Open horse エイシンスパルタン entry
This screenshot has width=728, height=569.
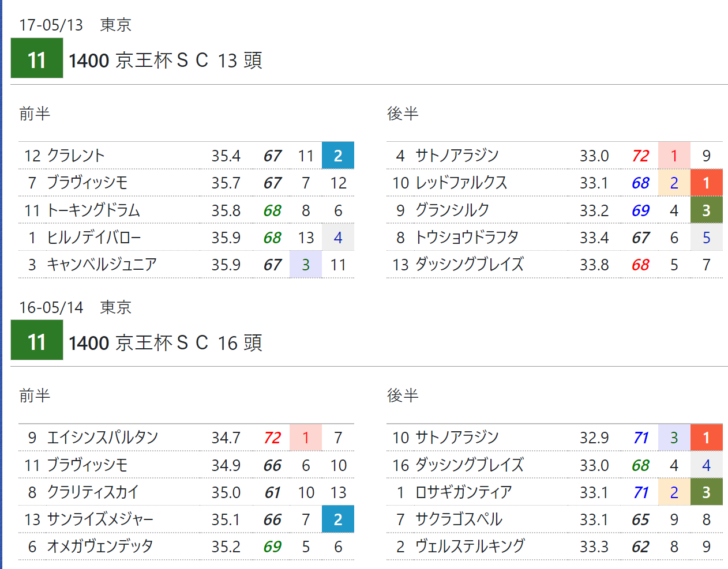pyautogui.click(x=103, y=438)
